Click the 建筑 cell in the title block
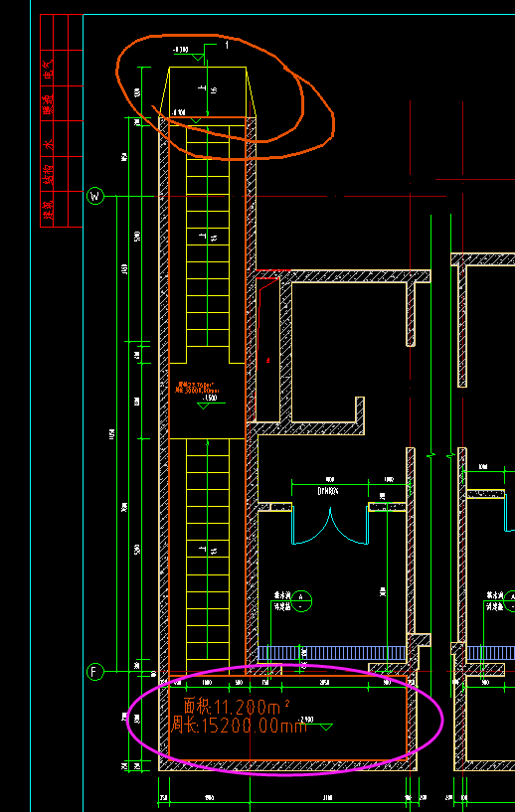 click(x=48, y=210)
